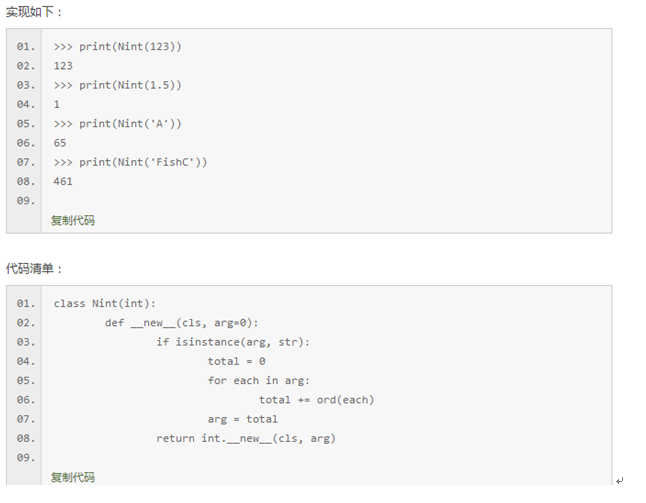Click the 复制代码 link under the output example

point(73,220)
